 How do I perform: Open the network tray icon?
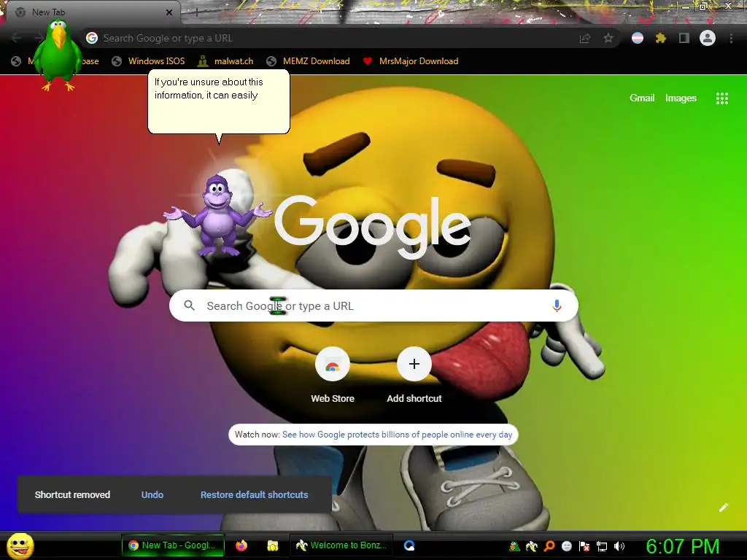coord(602,546)
